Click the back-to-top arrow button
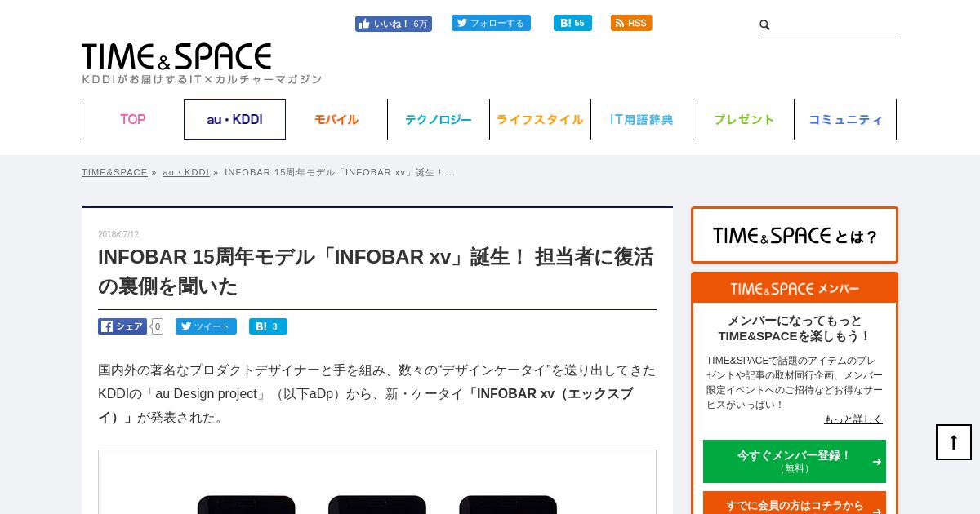The image size is (980, 514). coord(954,442)
